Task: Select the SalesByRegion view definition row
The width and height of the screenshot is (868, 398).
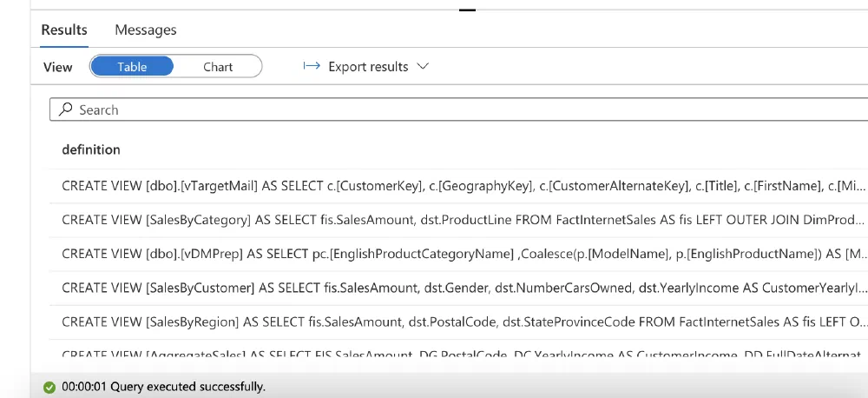Action: click(458, 322)
